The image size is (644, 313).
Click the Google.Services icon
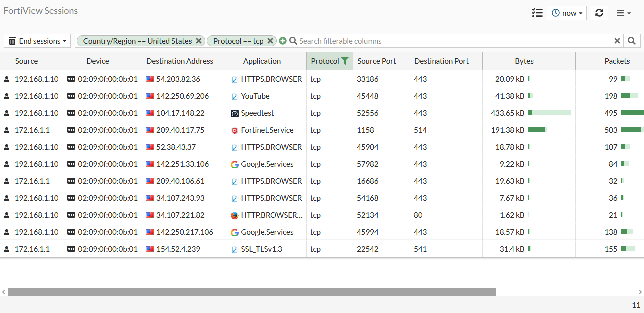tap(234, 164)
